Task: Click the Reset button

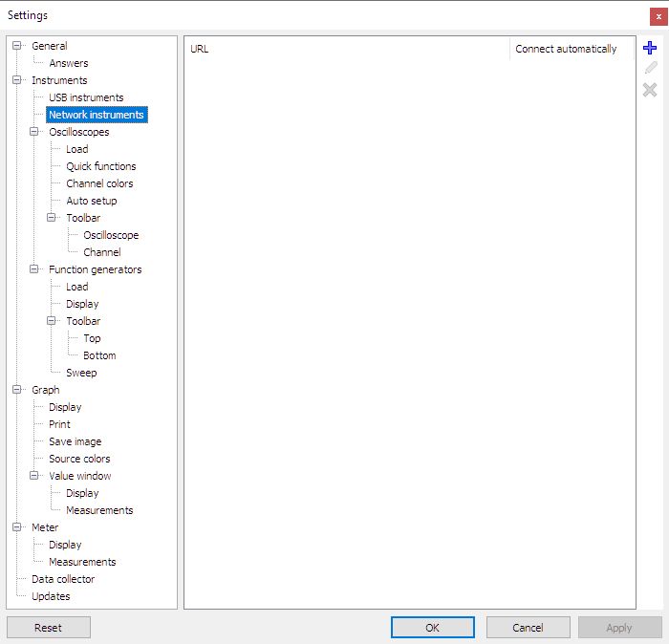Action: point(48,628)
